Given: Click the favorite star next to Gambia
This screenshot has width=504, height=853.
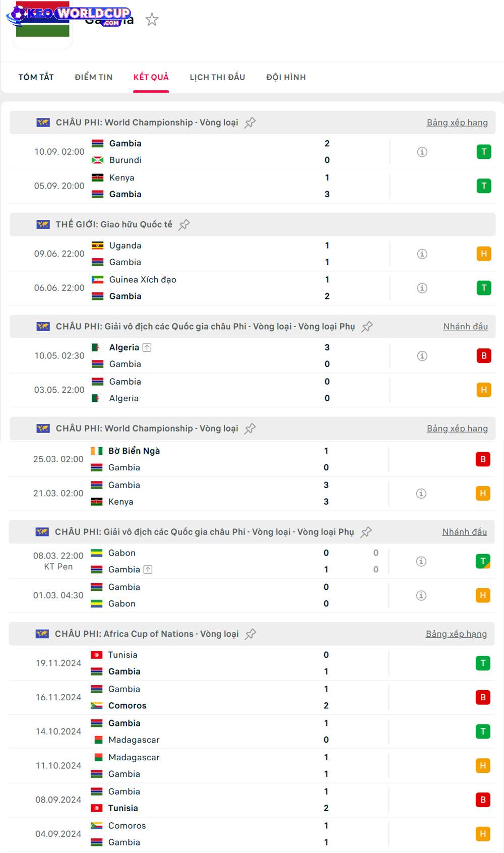Looking at the screenshot, I should point(152,20).
